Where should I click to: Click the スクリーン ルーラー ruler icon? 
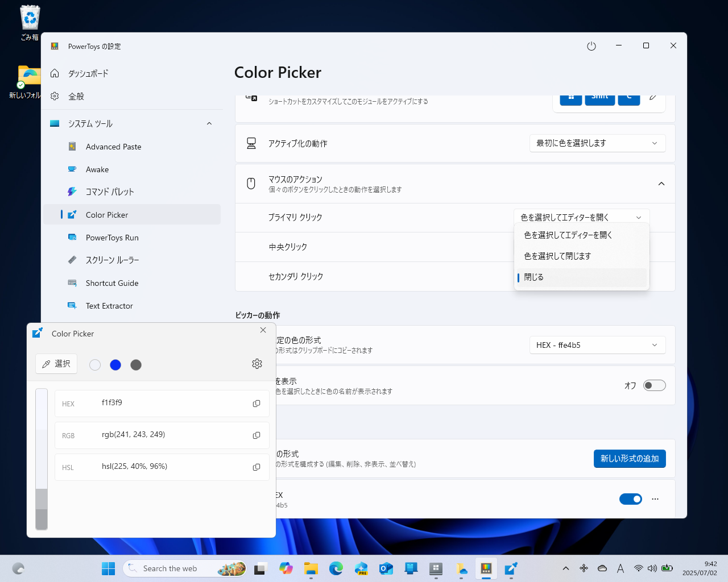72,260
